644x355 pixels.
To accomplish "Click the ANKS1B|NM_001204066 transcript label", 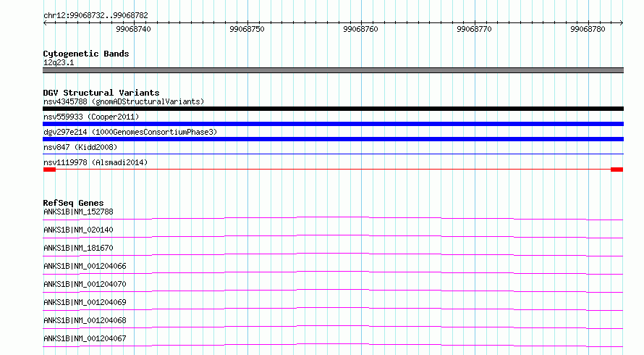I will [x=85, y=266].
